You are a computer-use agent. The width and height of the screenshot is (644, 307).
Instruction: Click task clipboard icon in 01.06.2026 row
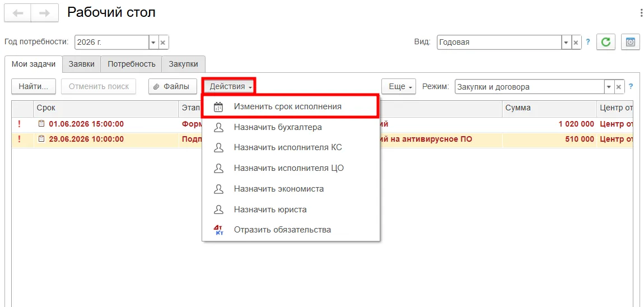pos(41,124)
